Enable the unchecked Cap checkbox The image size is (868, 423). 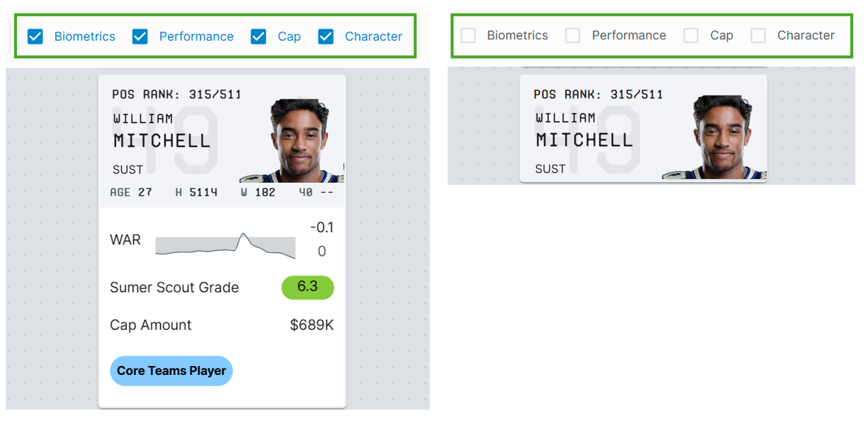[691, 35]
